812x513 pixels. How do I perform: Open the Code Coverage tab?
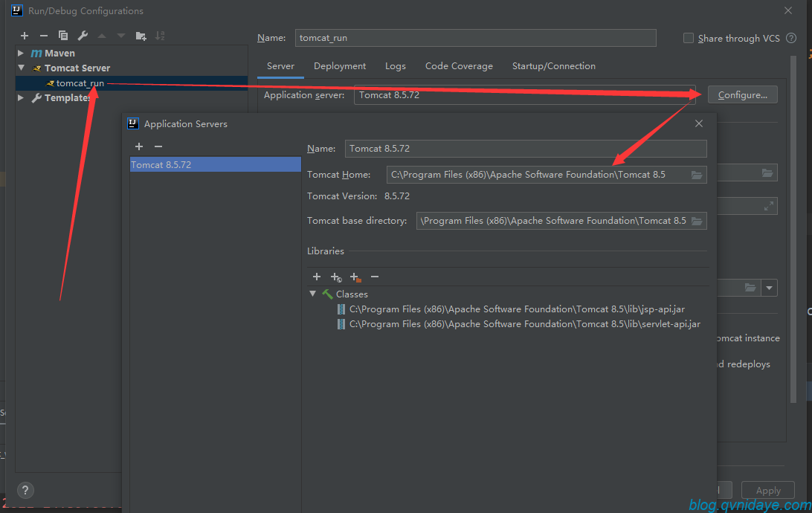pyautogui.click(x=459, y=66)
